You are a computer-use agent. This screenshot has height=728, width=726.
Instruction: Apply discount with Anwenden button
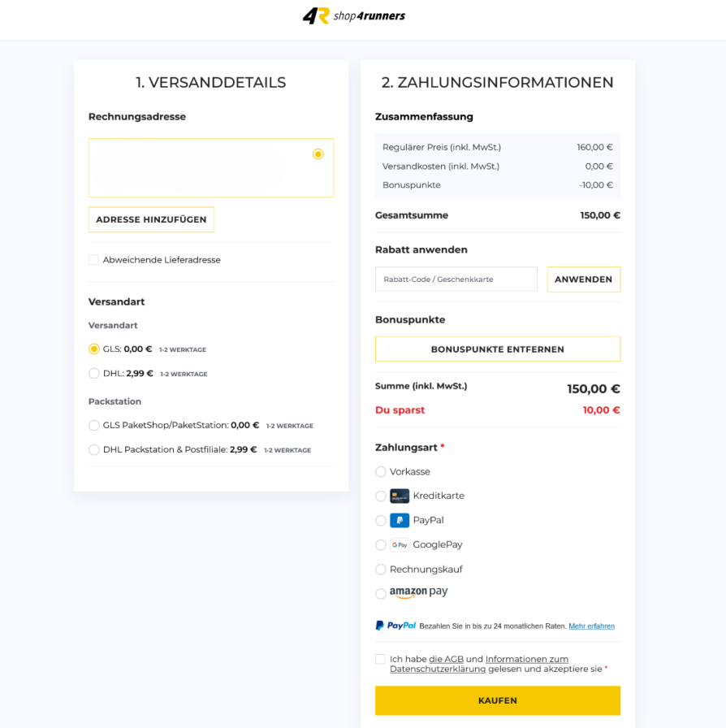584,279
